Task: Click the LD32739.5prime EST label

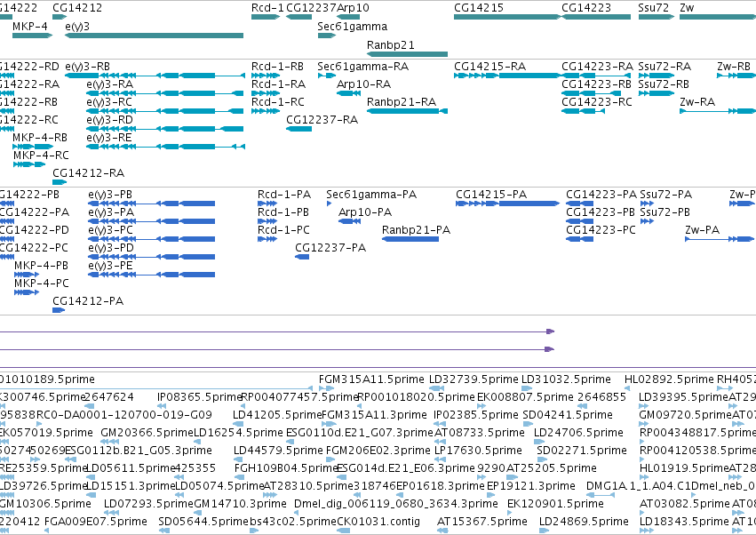Action: pyautogui.click(x=473, y=379)
